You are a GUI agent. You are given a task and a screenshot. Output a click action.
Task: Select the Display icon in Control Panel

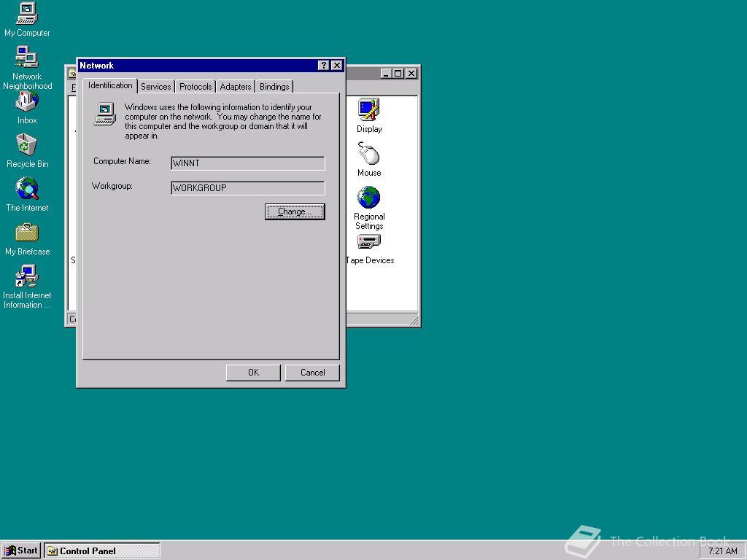(x=369, y=115)
